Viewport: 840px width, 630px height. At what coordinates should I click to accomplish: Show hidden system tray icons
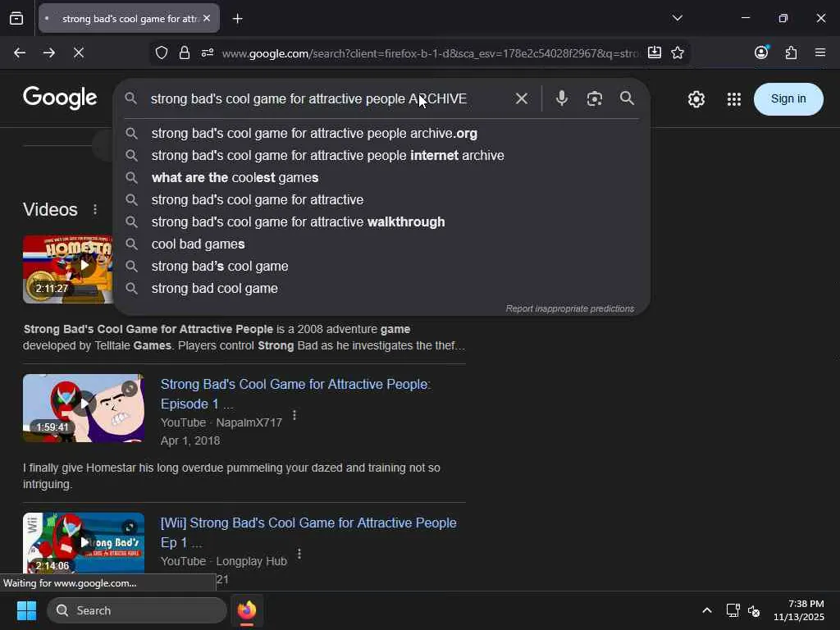(x=706, y=610)
